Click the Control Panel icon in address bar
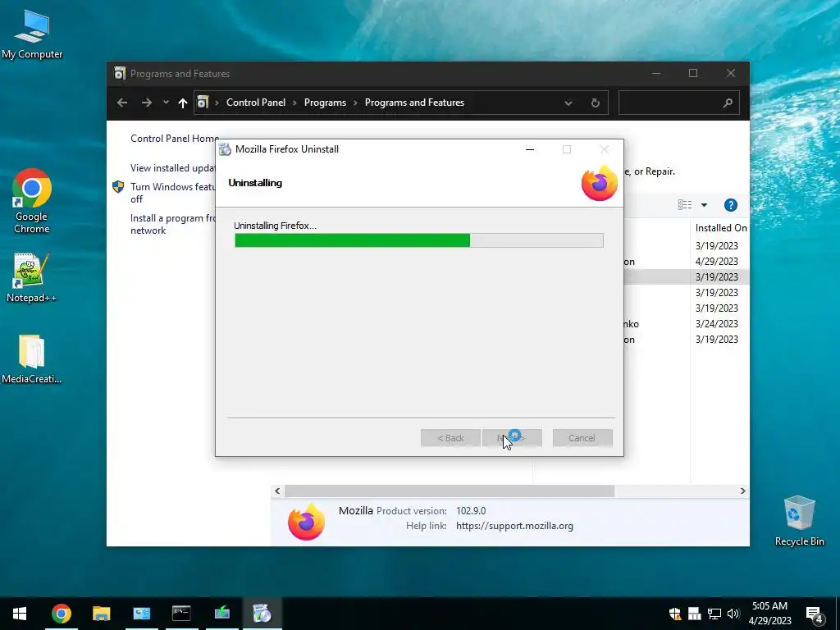Screen dimensions: 840x630 (203, 103)
